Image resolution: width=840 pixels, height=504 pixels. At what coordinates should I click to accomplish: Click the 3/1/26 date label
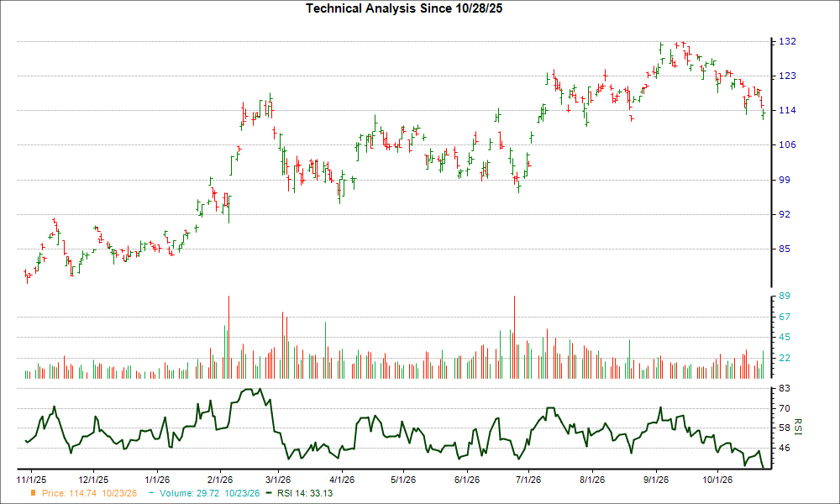(x=277, y=480)
